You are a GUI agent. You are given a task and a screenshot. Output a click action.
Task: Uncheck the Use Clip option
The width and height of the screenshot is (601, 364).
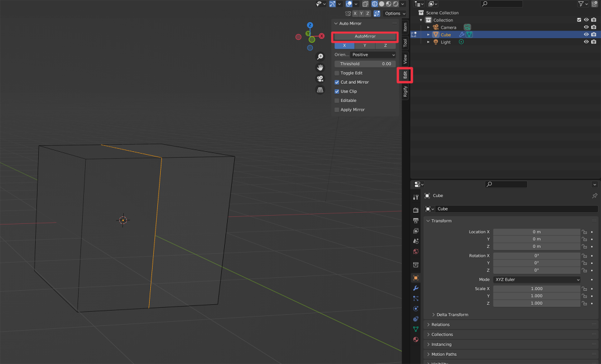click(337, 91)
